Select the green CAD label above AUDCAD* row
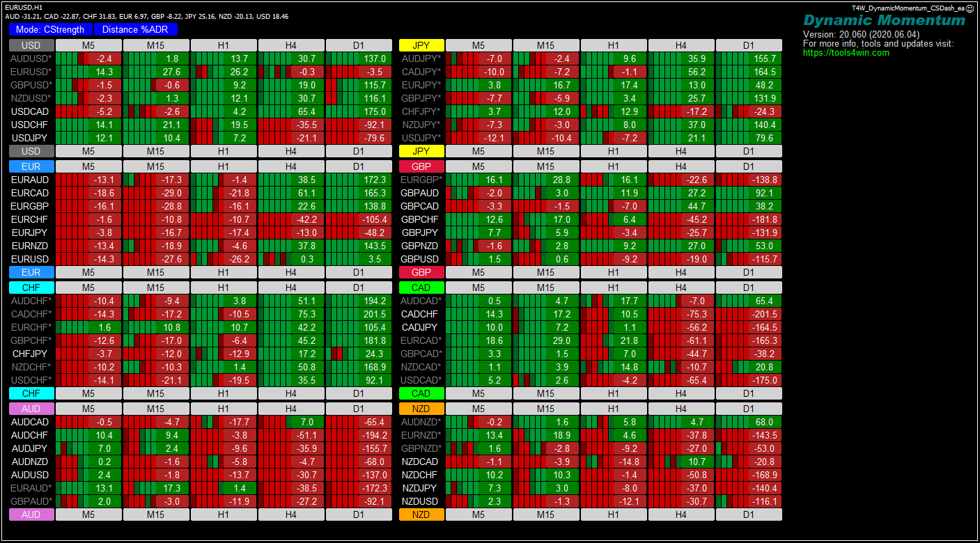This screenshot has width=980, height=543. [421, 288]
